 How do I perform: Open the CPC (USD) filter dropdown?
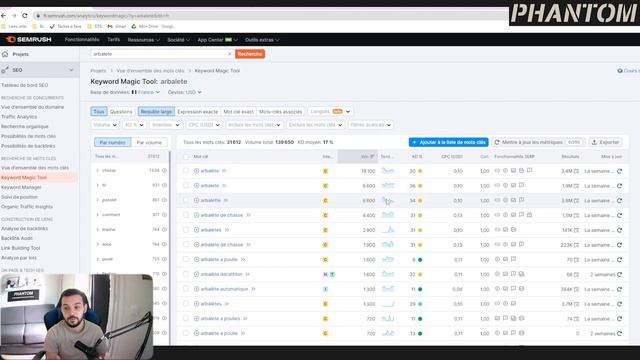click(x=204, y=125)
